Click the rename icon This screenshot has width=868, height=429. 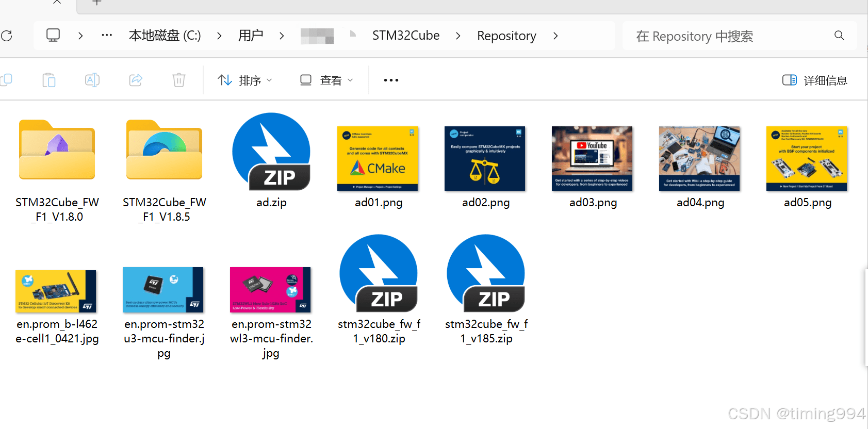point(92,80)
